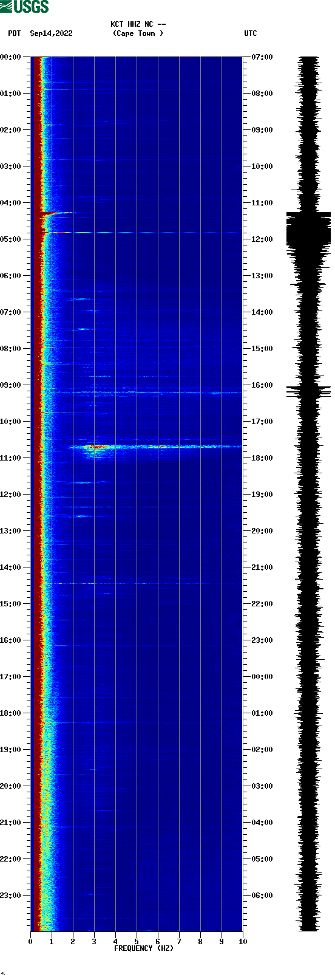Click the PDT time label '23:00'
335x980 pixels.
(10, 896)
